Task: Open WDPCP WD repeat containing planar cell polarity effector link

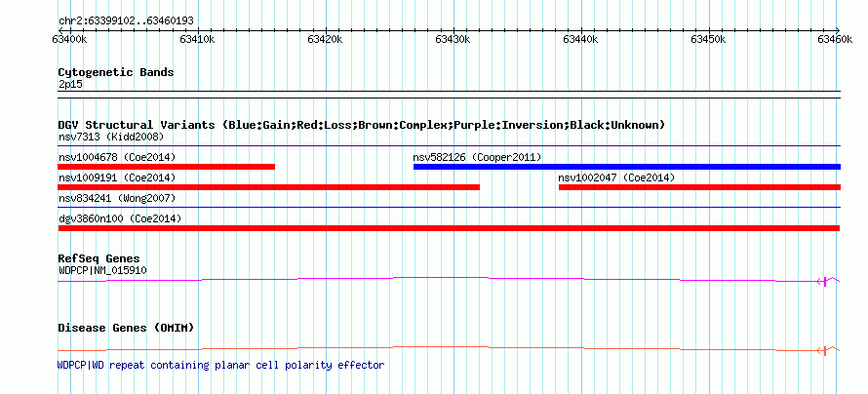Action: click(x=220, y=365)
